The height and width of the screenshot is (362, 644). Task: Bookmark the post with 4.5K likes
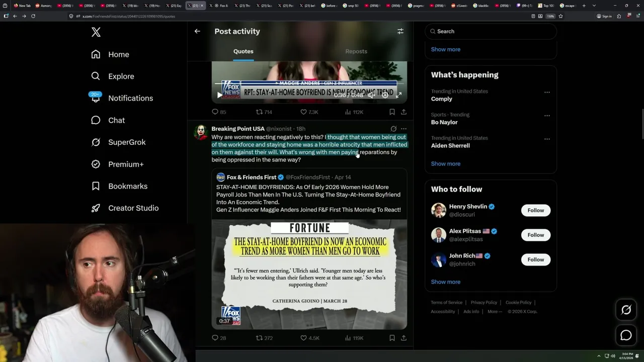(392, 338)
